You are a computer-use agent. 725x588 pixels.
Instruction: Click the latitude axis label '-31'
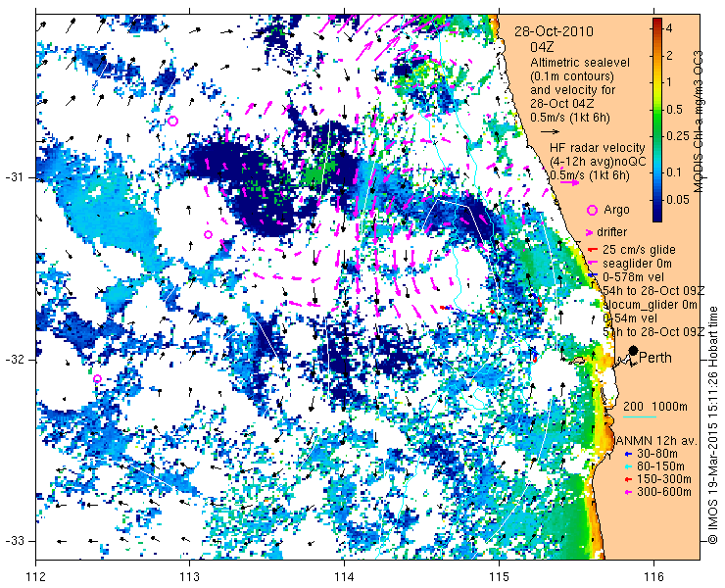[x=15, y=177]
